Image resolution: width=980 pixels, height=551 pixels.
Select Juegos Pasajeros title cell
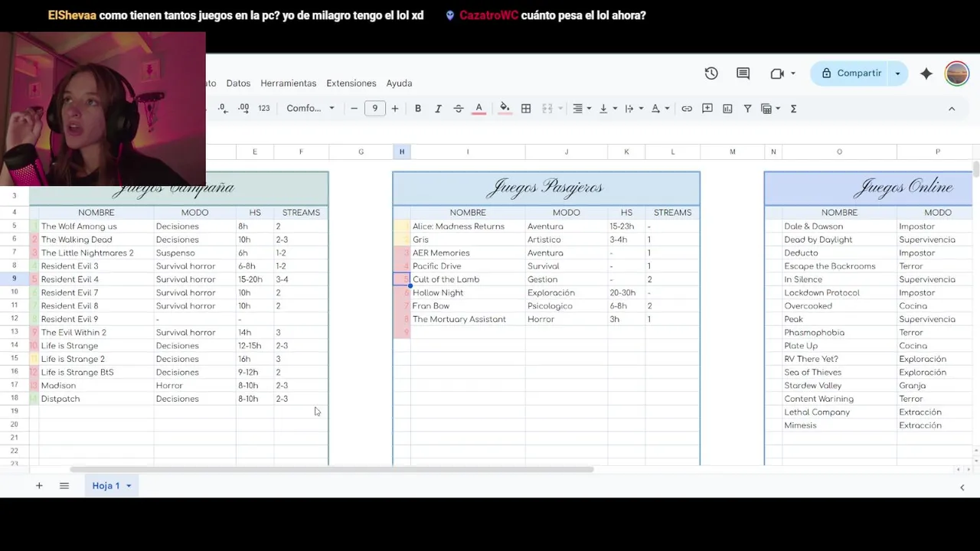click(546, 188)
